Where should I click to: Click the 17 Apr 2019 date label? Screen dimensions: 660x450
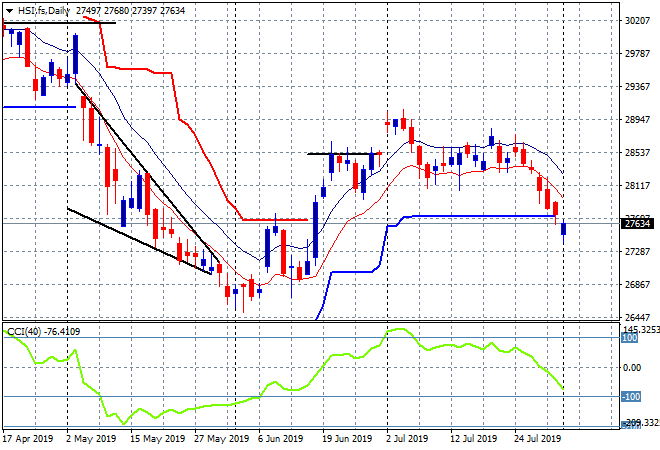coord(28,439)
